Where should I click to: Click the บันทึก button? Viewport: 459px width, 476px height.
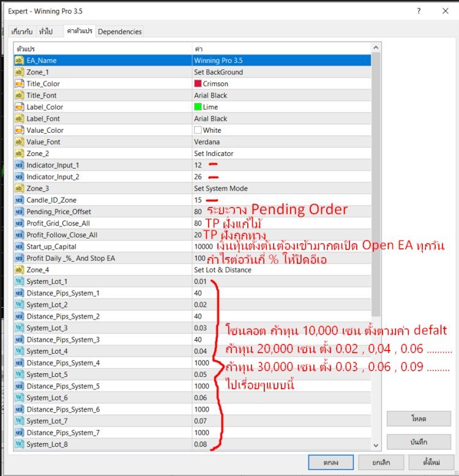(x=419, y=442)
